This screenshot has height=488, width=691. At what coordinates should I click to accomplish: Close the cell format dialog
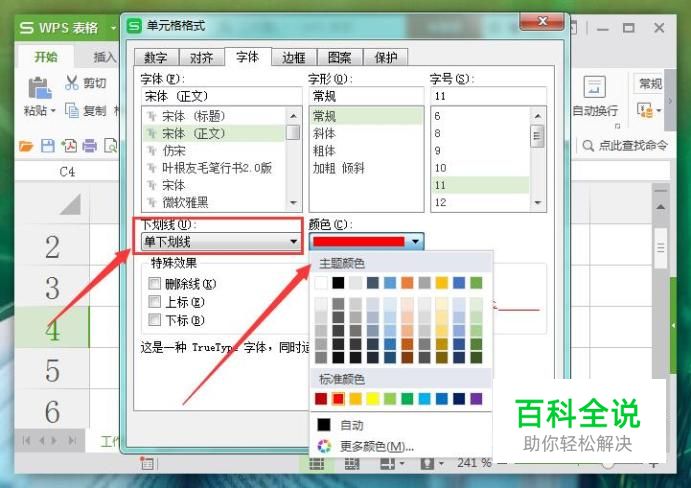click(x=542, y=21)
